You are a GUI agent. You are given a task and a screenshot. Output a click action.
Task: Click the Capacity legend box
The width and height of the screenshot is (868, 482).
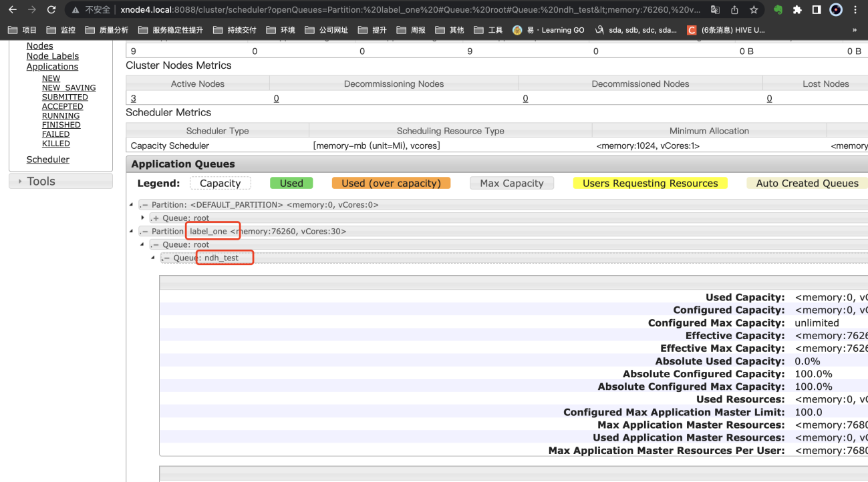click(x=220, y=183)
